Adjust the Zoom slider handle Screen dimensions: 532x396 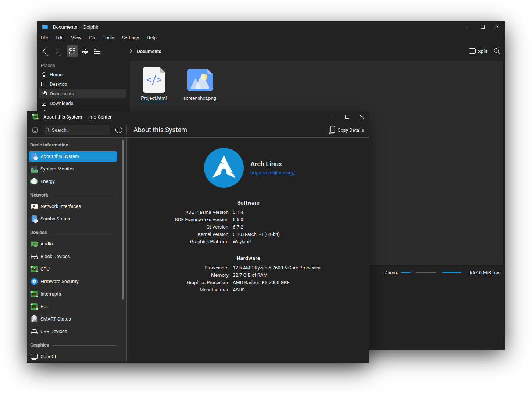(413, 272)
